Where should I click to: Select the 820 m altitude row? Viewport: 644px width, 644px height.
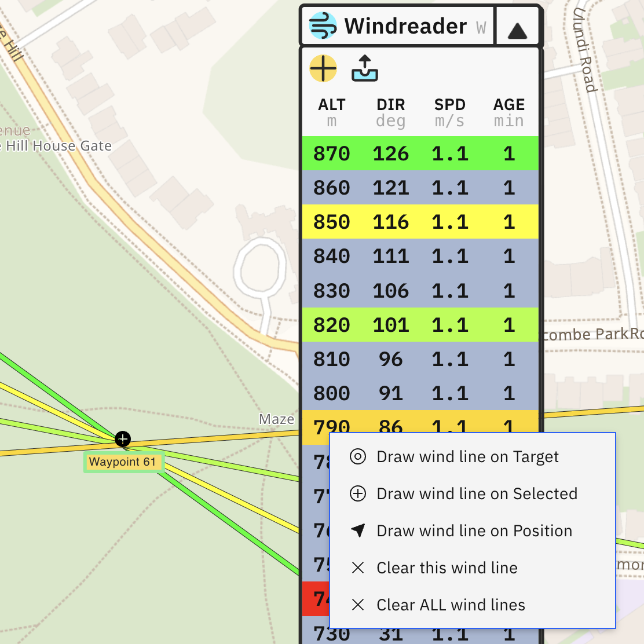[420, 324]
